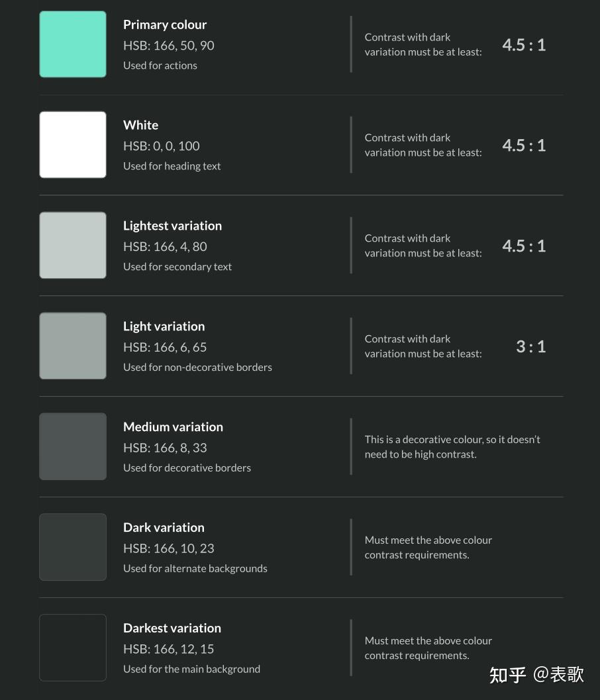Select the Used for alternate backgrounds text
Viewport: 600px width, 700px height.
coord(195,568)
